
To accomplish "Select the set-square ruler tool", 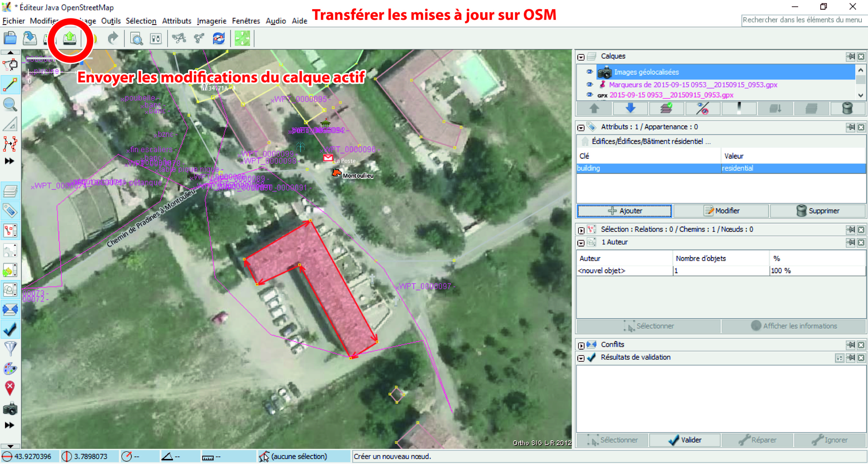I will tap(10, 124).
